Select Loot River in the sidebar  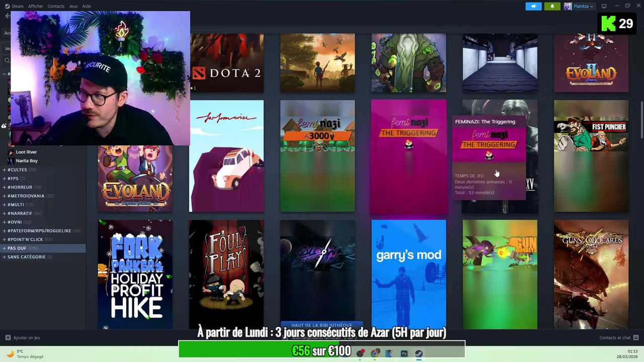(26, 152)
